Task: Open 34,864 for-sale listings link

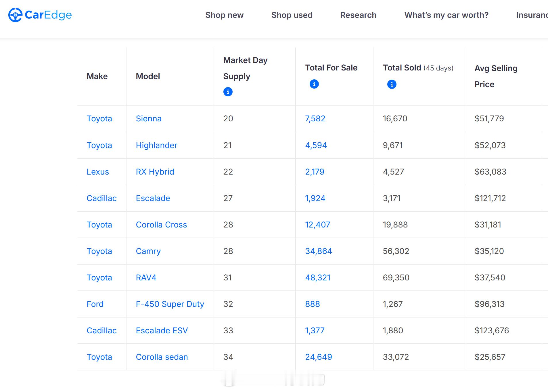Action: [319, 251]
